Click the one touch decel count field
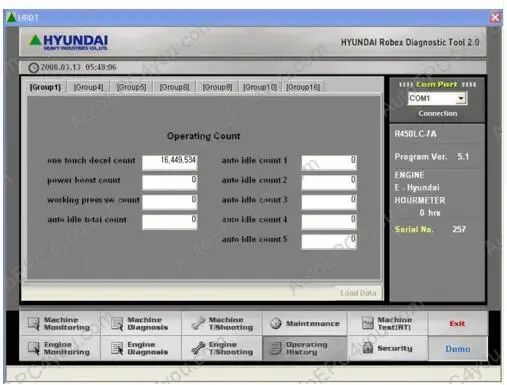Viewport: 507px width, 385px height. tap(170, 163)
